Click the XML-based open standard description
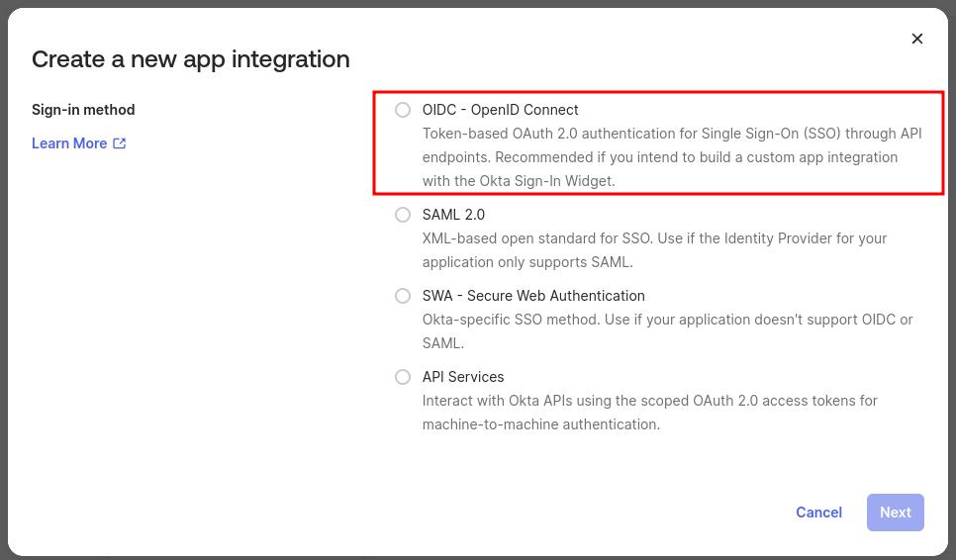 pyautogui.click(x=654, y=250)
